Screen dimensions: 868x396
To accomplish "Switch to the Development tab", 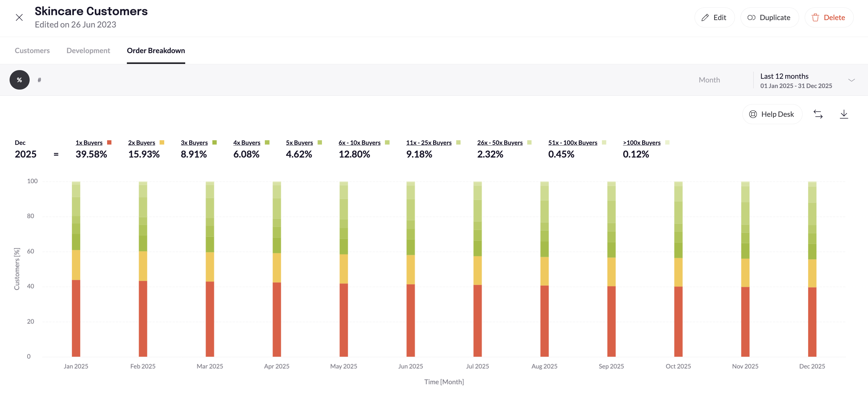I will click(x=88, y=51).
